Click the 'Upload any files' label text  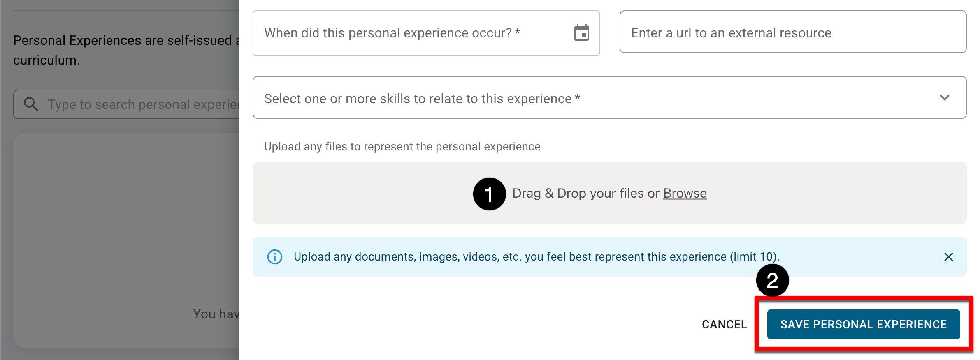402,147
